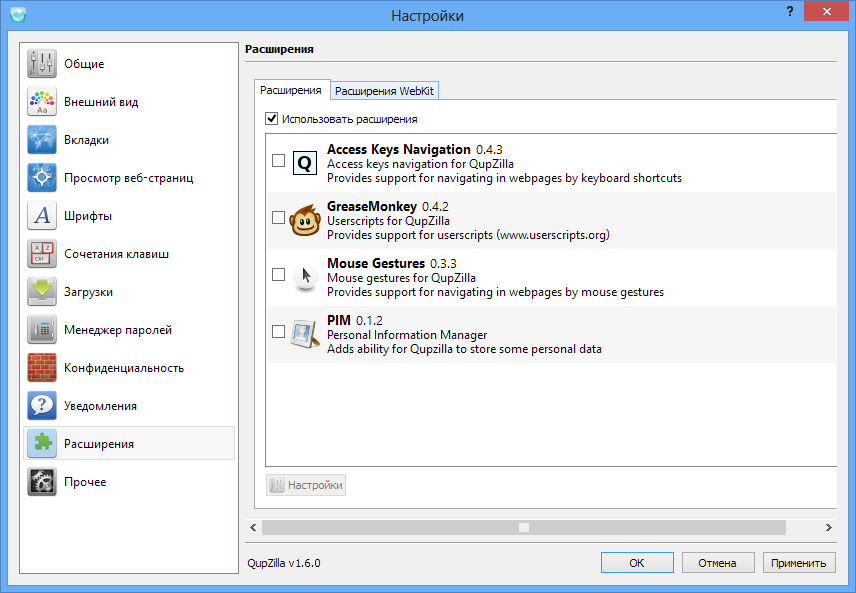
Task: Click the Access Keys Navigation Q icon
Action: tap(305, 163)
